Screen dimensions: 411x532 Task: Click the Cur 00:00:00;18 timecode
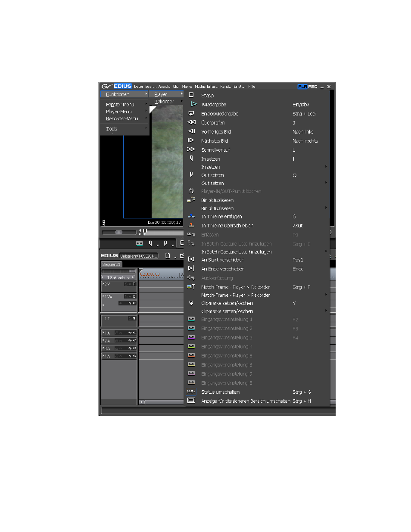(x=164, y=222)
